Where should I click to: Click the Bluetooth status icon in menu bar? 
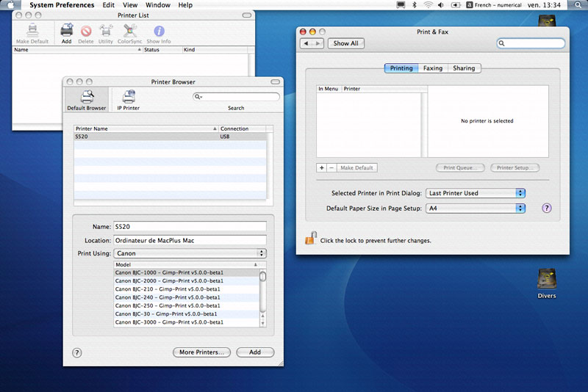415,5
